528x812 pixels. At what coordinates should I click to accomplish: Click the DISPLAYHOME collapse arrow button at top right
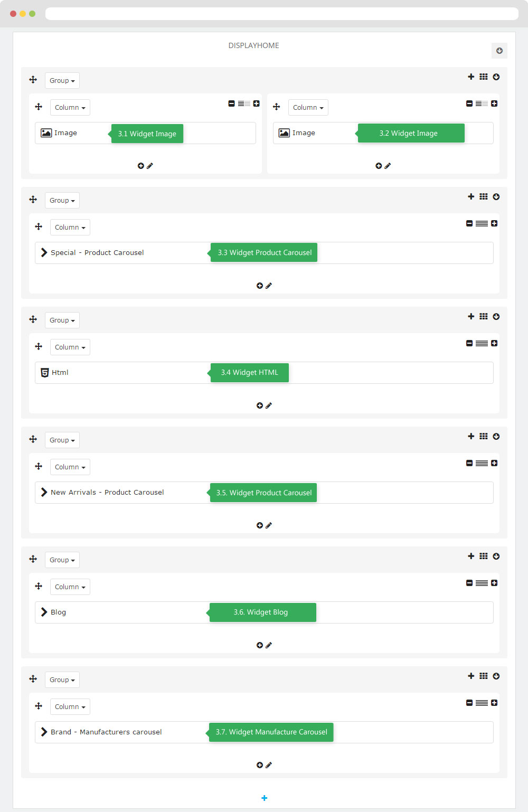pos(499,51)
